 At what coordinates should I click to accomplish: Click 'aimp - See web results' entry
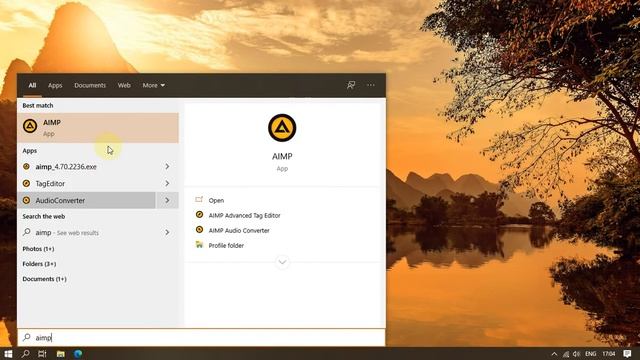coord(67,233)
